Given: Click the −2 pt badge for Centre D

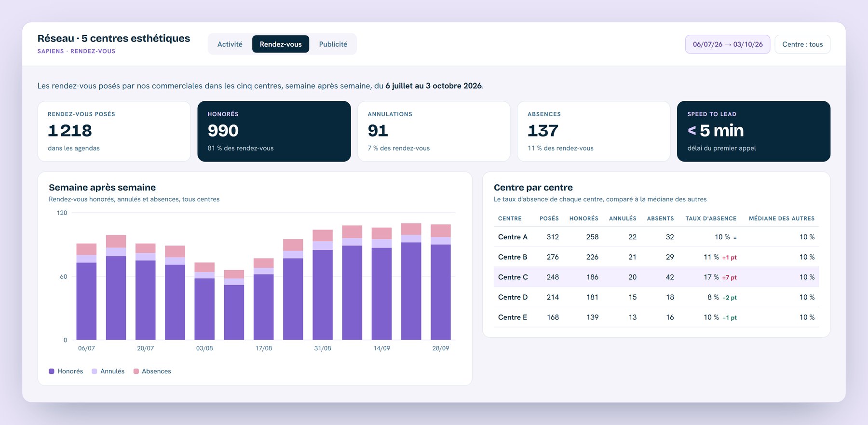Looking at the screenshot, I should click(x=729, y=298).
